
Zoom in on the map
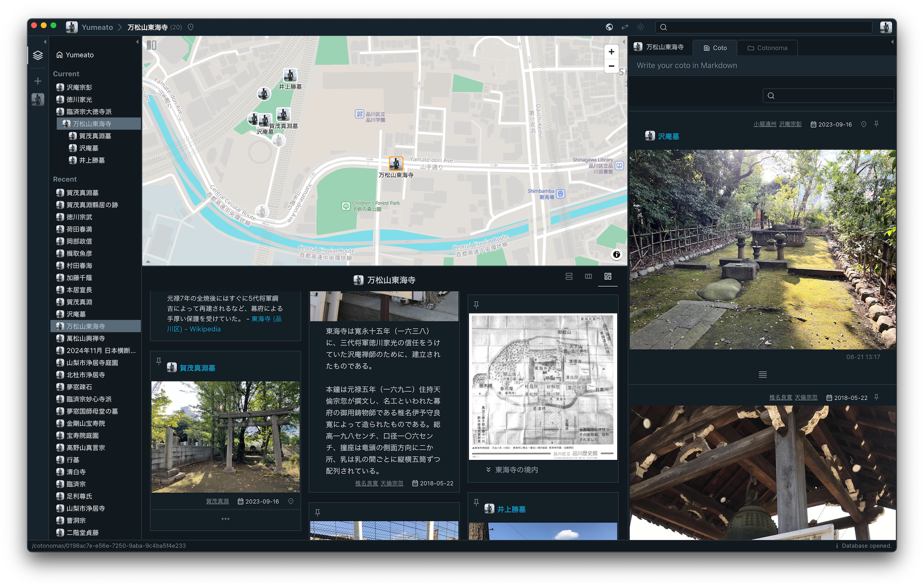pos(611,52)
